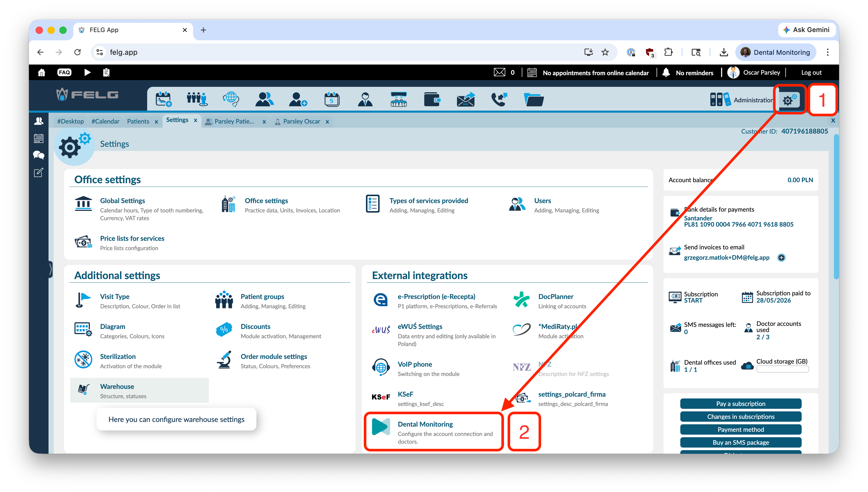Click the Oscar Parsley user avatar
The image size is (868, 492).
[733, 72]
